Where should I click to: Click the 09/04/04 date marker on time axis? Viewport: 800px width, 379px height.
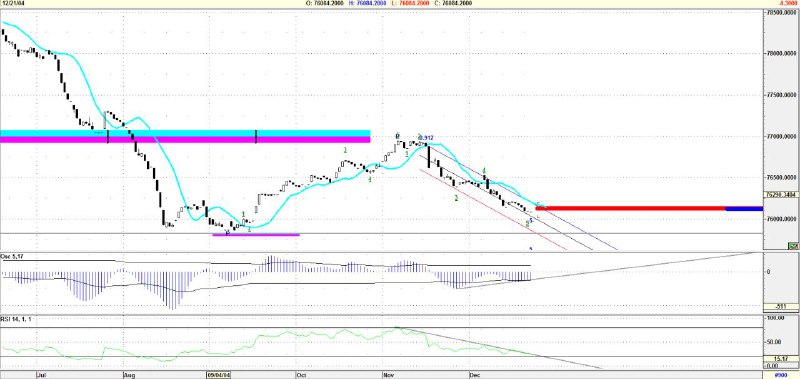pos(218,375)
